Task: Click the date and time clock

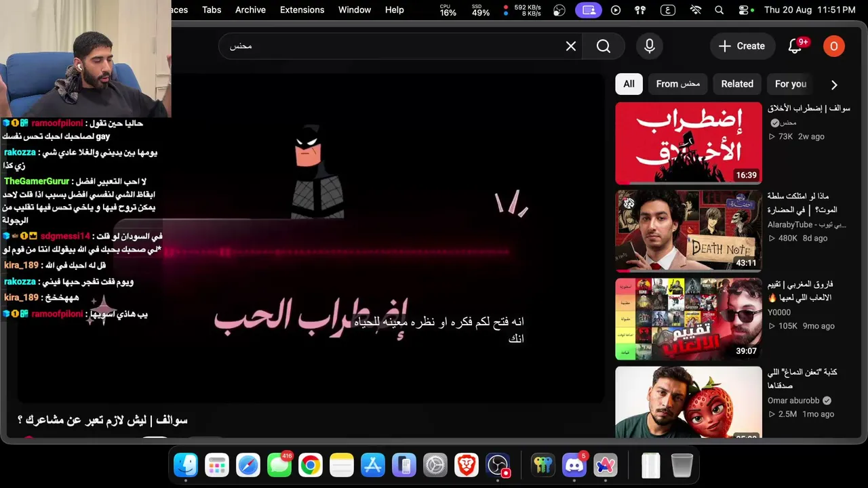Action: (x=810, y=9)
